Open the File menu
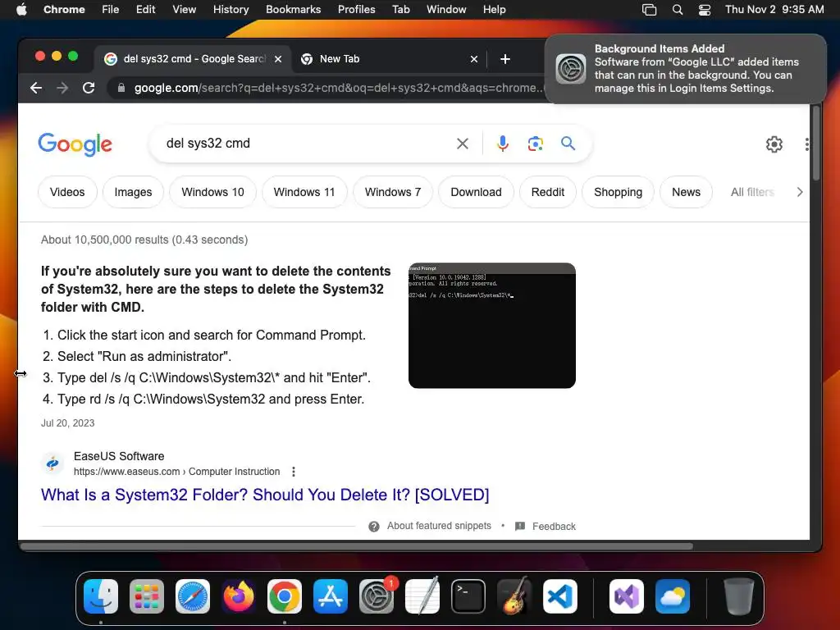The width and height of the screenshot is (840, 630). click(111, 10)
